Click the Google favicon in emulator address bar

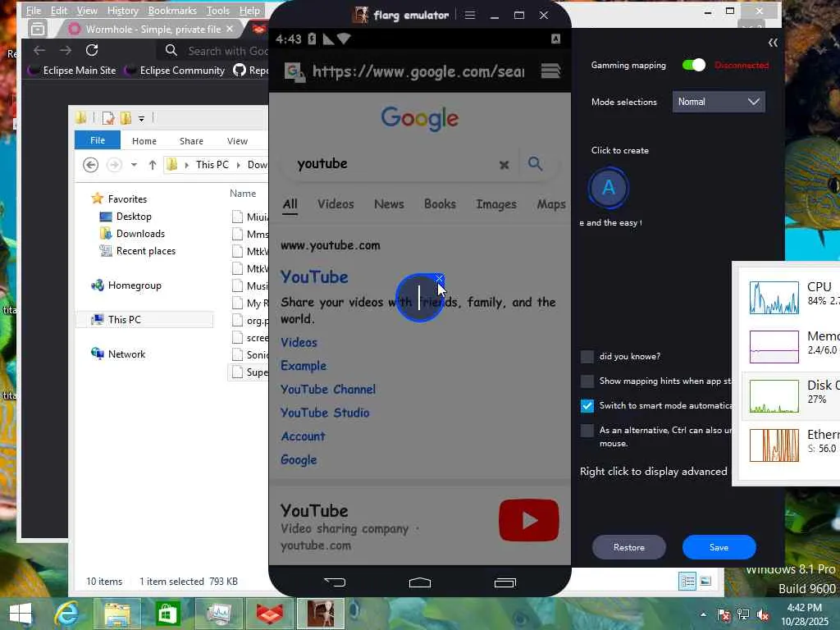[x=294, y=71]
